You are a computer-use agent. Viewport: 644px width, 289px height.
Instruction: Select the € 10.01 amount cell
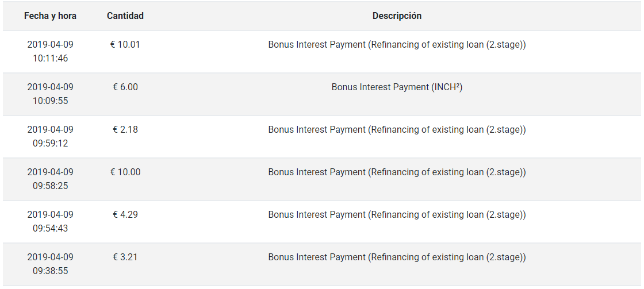(x=125, y=44)
